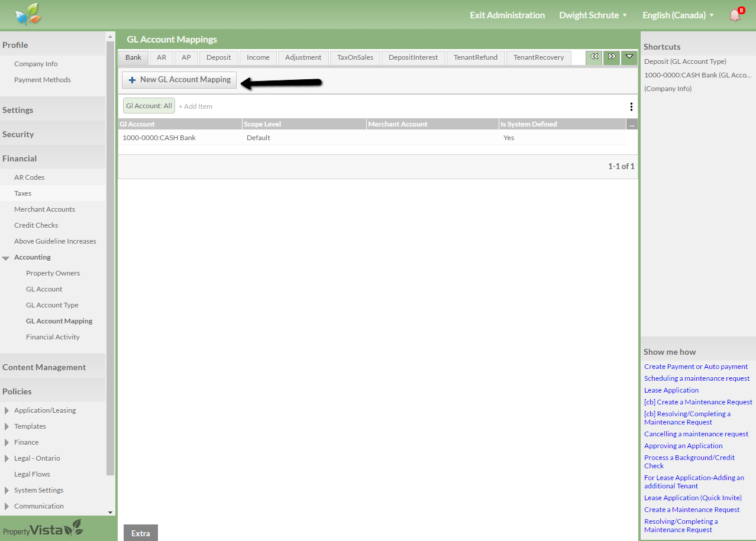The height and width of the screenshot is (541, 756).
Task: Open the Dwight Schrute user menu
Action: (x=593, y=15)
